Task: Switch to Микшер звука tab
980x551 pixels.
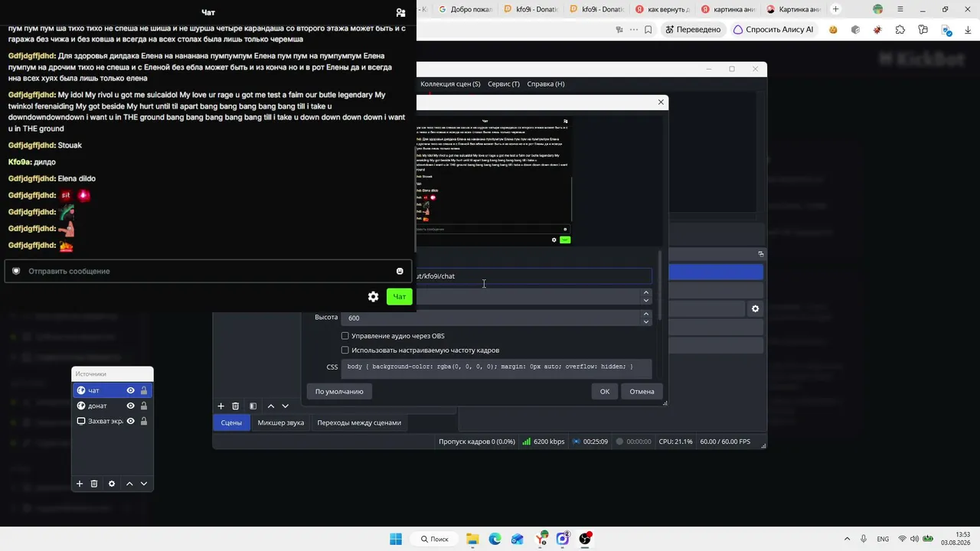Action: pyautogui.click(x=281, y=422)
